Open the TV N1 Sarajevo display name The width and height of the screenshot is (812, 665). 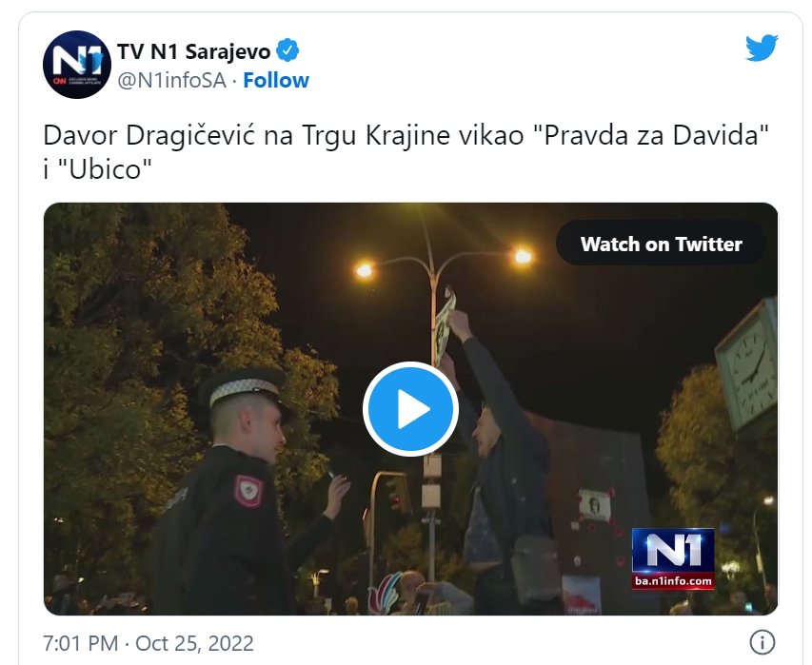tap(193, 51)
